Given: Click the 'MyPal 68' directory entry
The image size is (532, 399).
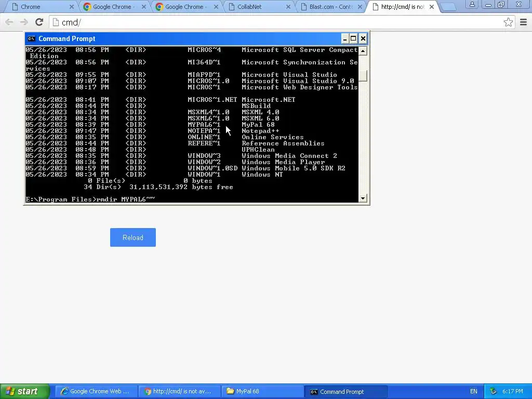Looking at the screenshot, I should point(258,125).
